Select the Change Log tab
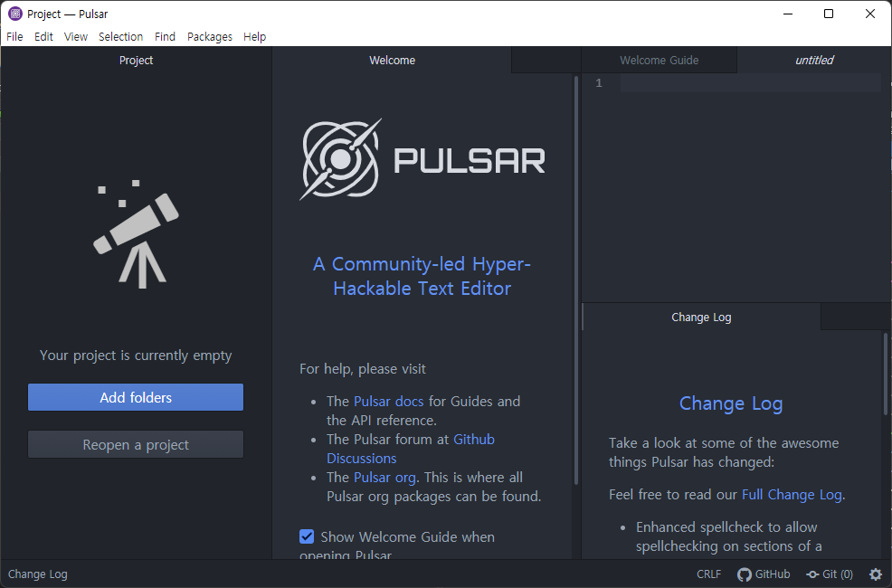This screenshot has height=588, width=892. pyautogui.click(x=701, y=318)
